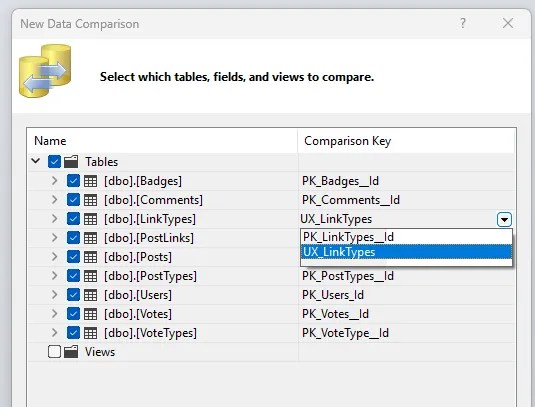Click the Name column header
Viewport: 535px width, 407px height.
click(162, 141)
